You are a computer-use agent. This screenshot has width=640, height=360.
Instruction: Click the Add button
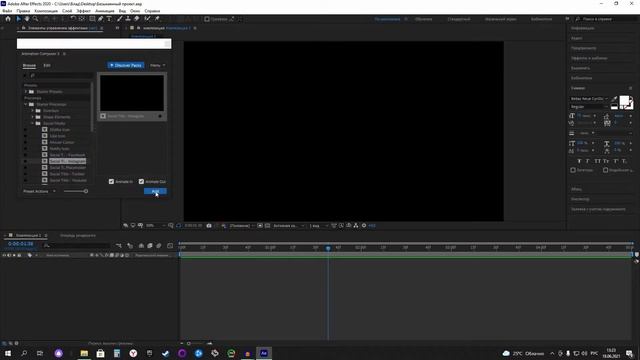click(155, 191)
